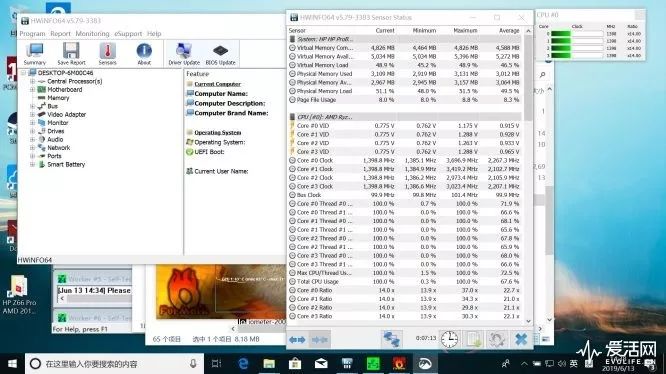Reset the sensor timer clock icon

(449, 339)
